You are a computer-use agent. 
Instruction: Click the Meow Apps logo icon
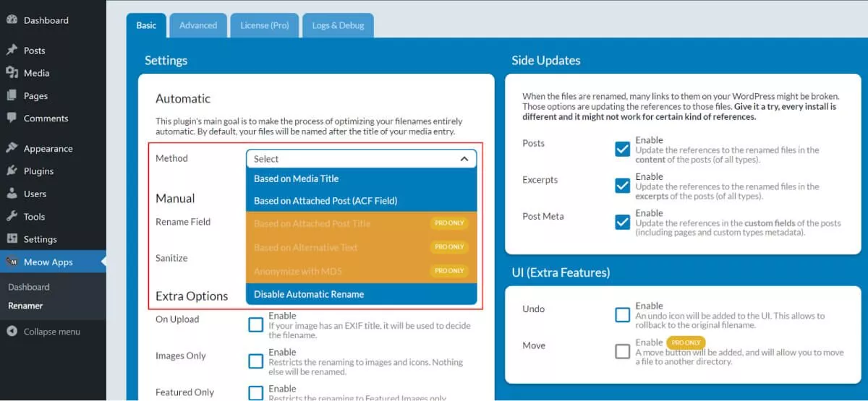(x=12, y=262)
